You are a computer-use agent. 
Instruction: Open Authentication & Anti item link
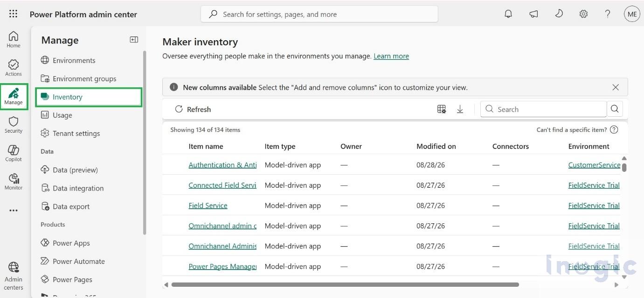(x=222, y=165)
